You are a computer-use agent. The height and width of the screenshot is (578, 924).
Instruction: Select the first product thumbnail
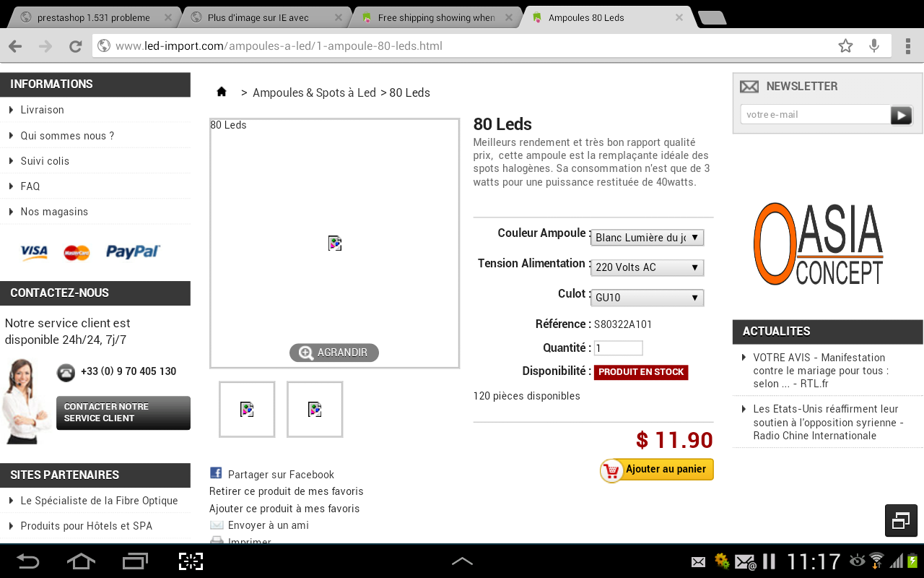[247, 410]
